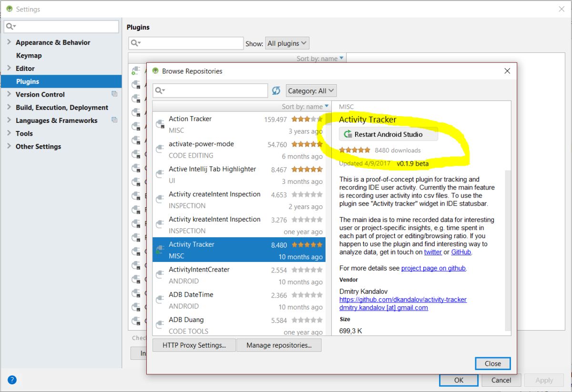Click the ActivityIntentCreater plugin icon
This screenshot has height=392, width=572.
[161, 275]
